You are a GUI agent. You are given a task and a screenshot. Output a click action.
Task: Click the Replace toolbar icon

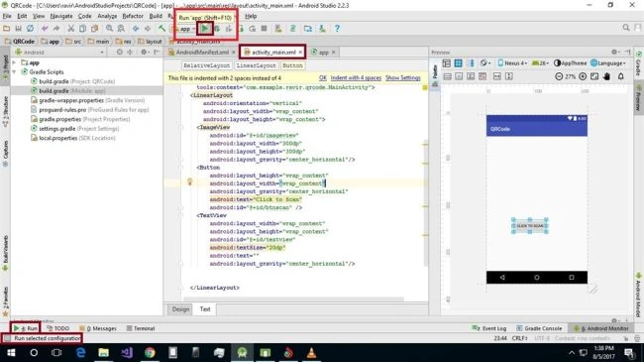121,29
